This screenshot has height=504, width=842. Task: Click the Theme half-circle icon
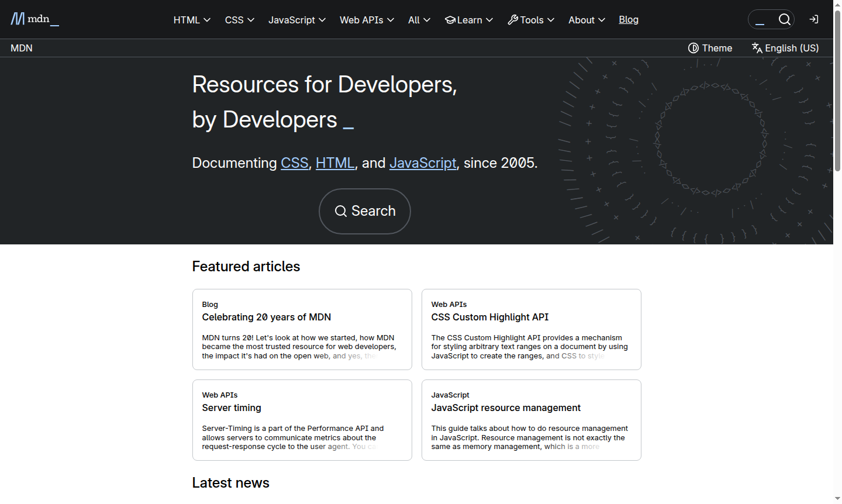(693, 48)
